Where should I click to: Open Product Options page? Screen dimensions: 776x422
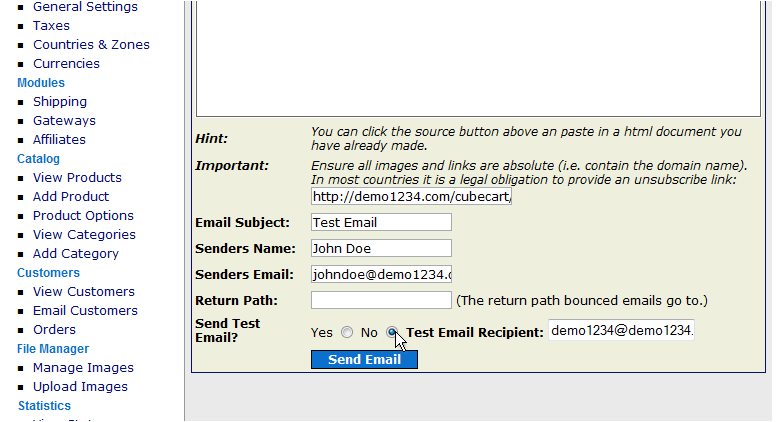[x=83, y=216]
